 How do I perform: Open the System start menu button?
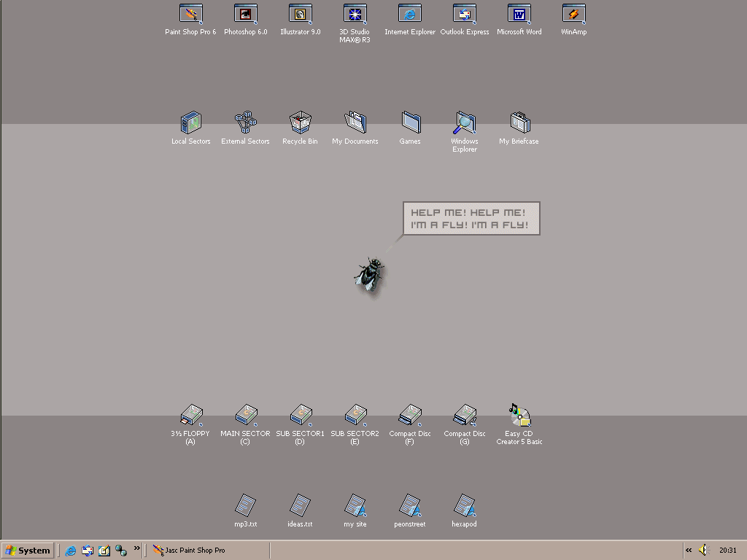[28, 551]
